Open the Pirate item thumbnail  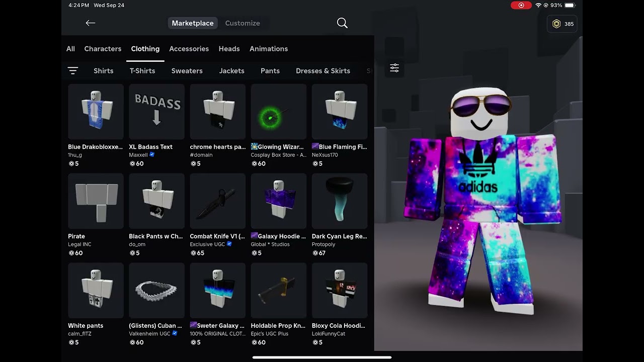96,201
